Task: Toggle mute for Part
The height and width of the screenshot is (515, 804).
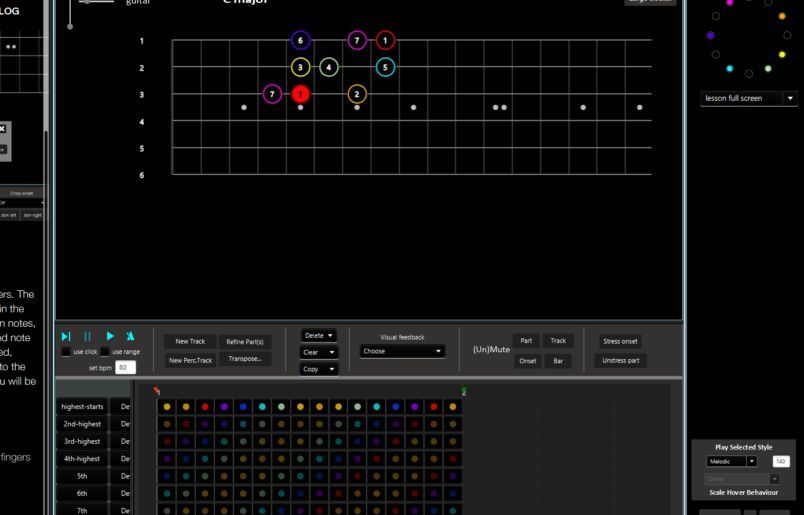Action: pyautogui.click(x=526, y=341)
